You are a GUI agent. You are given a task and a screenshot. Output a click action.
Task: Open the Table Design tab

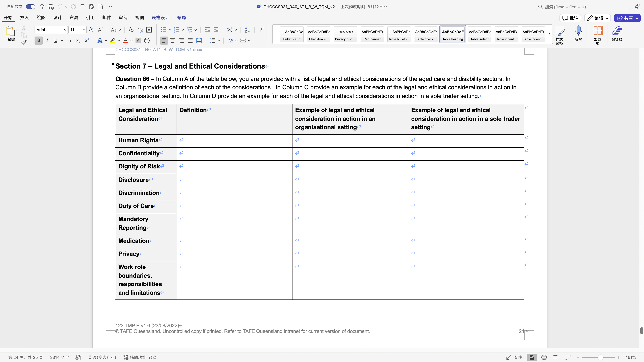(x=160, y=18)
